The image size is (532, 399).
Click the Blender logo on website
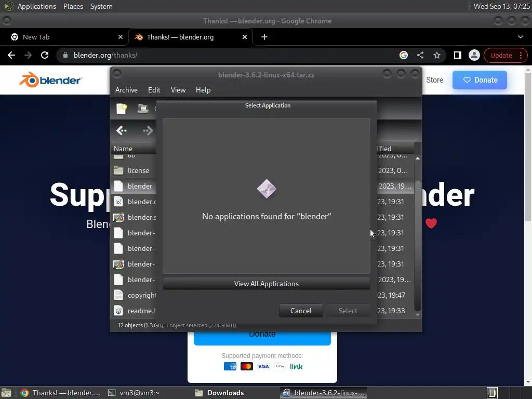pos(50,79)
